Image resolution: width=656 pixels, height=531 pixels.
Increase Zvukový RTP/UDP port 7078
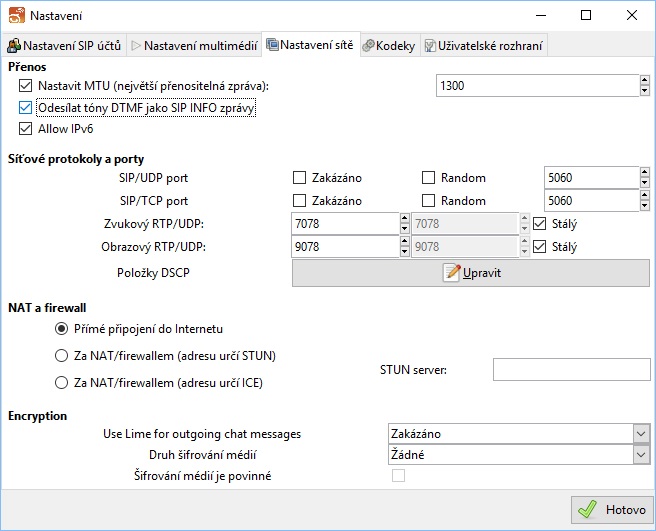coord(404,218)
